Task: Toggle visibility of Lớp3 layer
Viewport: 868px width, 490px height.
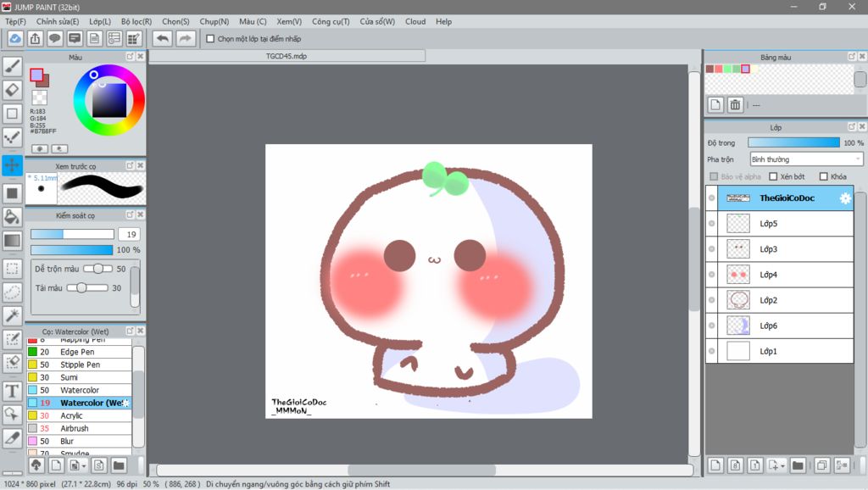Action: [x=712, y=249]
